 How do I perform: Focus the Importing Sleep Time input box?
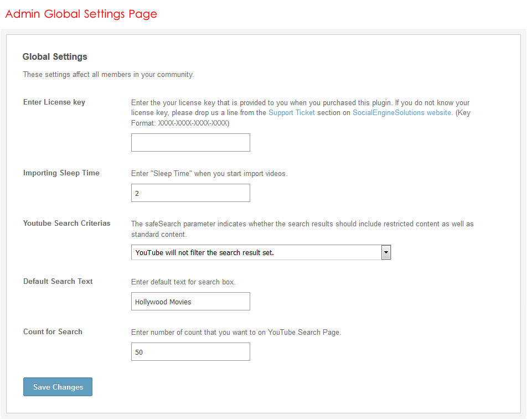[x=190, y=193]
